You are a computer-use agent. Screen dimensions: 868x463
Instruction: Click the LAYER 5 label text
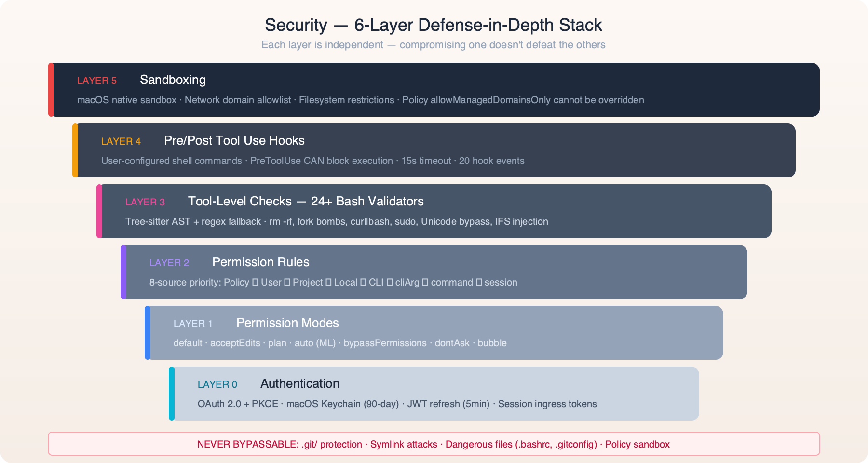96,81
